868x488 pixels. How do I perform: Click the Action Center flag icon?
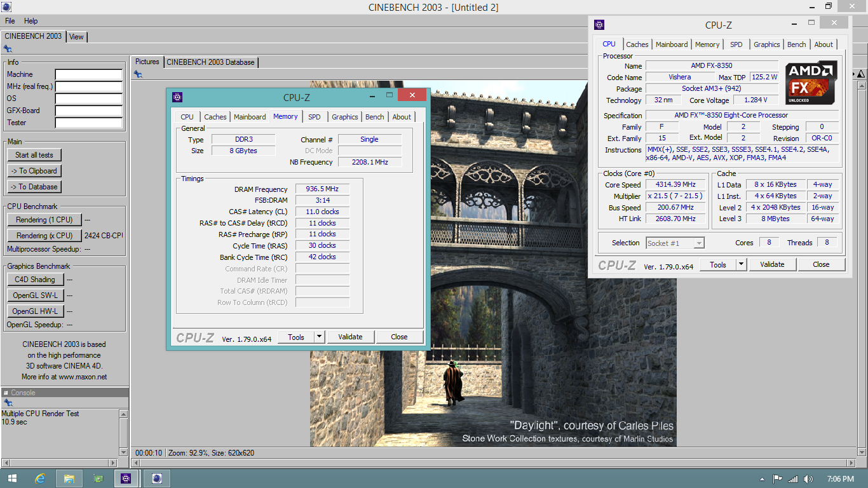click(x=777, y=479)
